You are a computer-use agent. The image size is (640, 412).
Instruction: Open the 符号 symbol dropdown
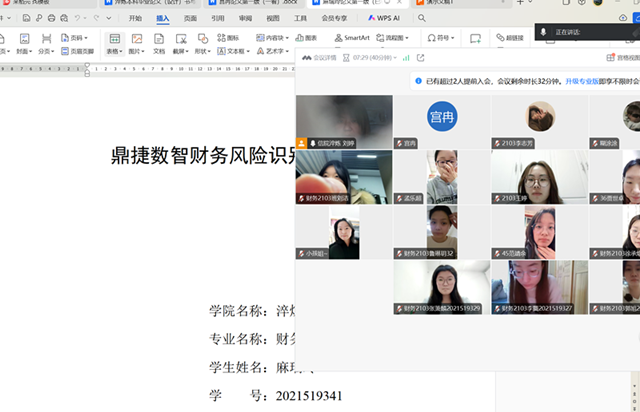tap(441, 38)
